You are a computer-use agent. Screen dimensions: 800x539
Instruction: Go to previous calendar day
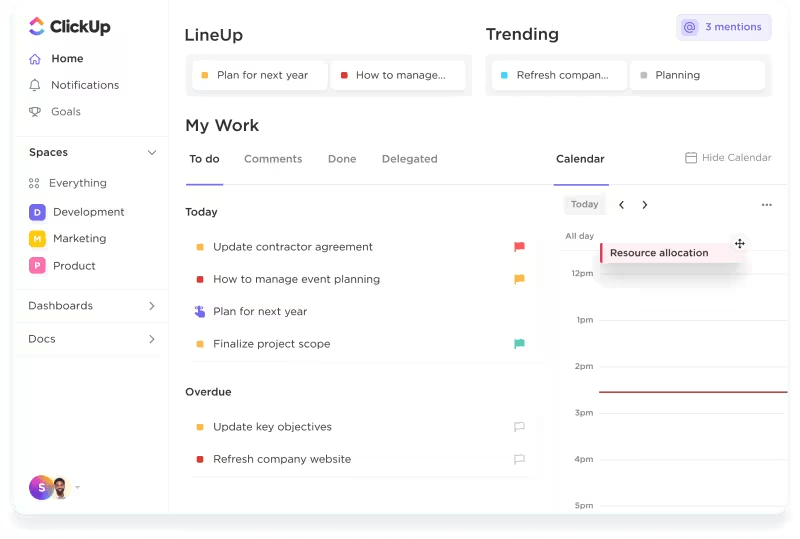(621, 205)
